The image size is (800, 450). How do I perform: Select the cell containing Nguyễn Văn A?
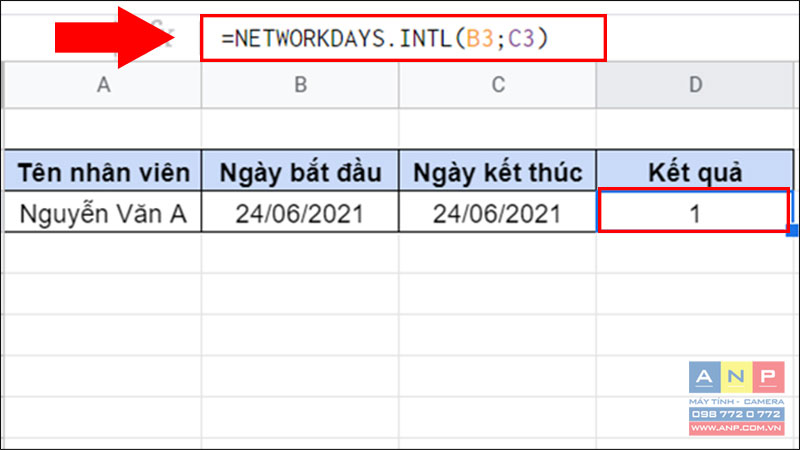click(x=101, y=212)
